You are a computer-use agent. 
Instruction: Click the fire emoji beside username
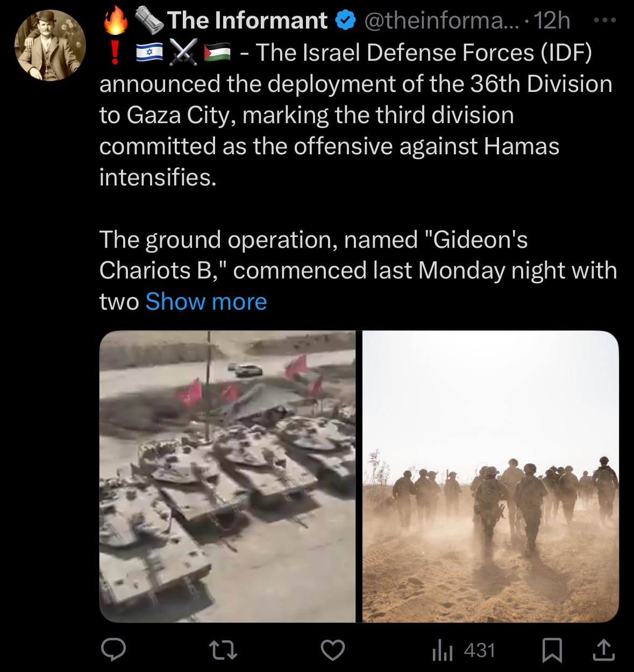pyautogui.click(x=115, y=20)
